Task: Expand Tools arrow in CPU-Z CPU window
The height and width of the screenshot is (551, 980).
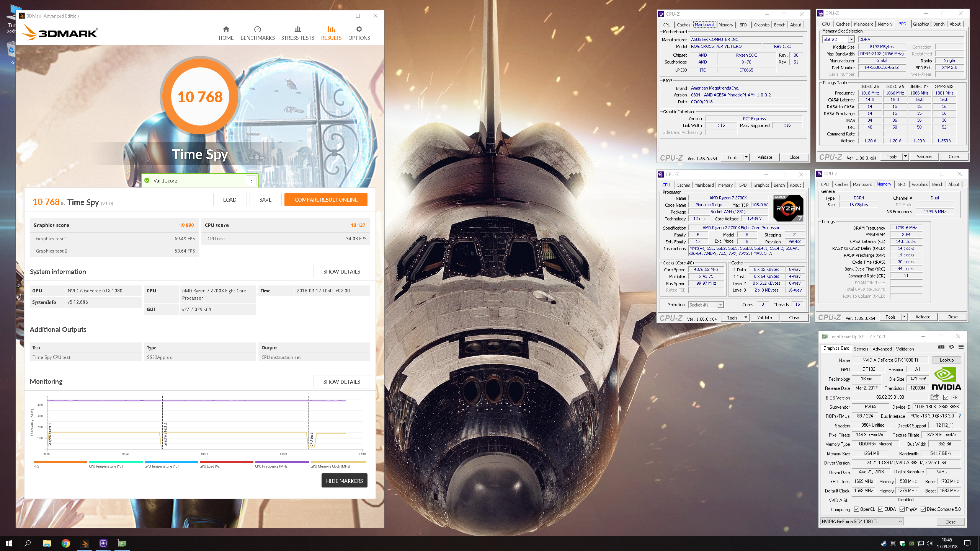Action: pyautogui.click(x=746, y=318)
